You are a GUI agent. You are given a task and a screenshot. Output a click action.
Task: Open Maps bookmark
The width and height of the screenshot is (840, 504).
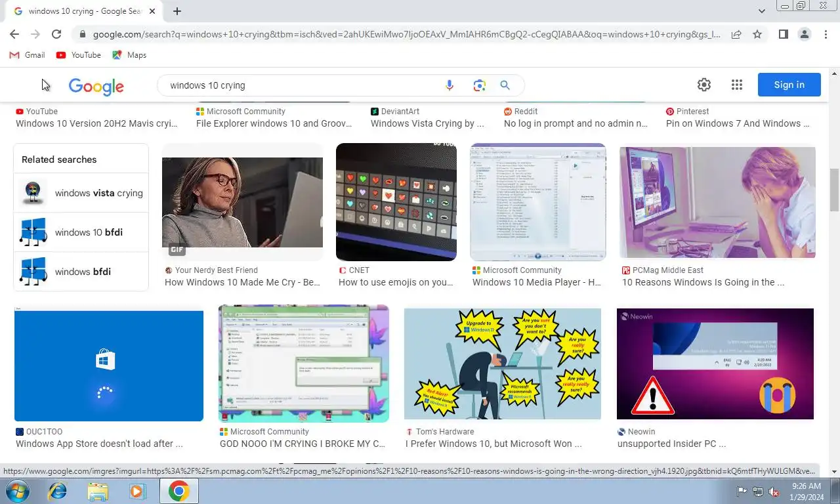pos(129,55)
